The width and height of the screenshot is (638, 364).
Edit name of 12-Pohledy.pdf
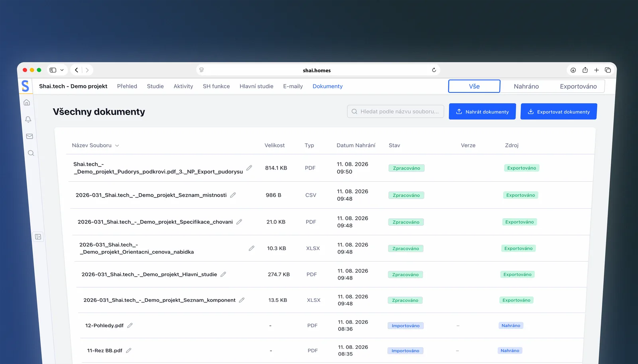click(130, 325)
